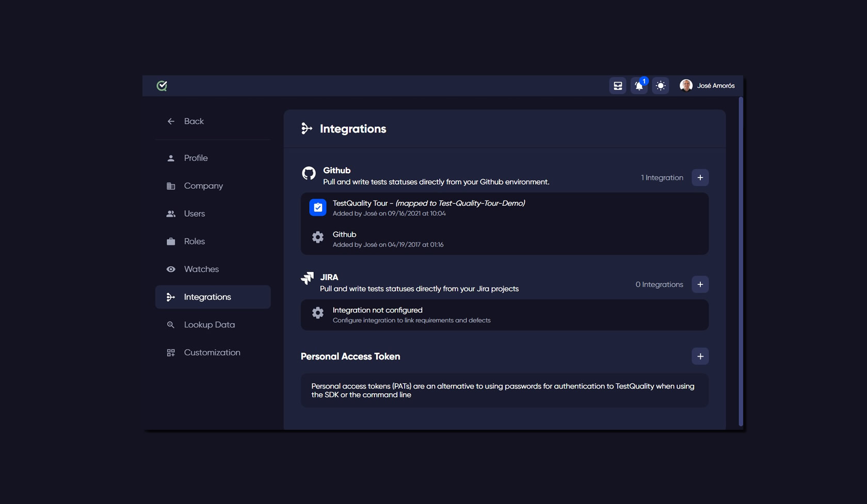Image resolution: width=867 pixels, height=504 pixels.
Task: Open the Github integration logo icon
Action: pyautogui.click(x=309, y=174)
